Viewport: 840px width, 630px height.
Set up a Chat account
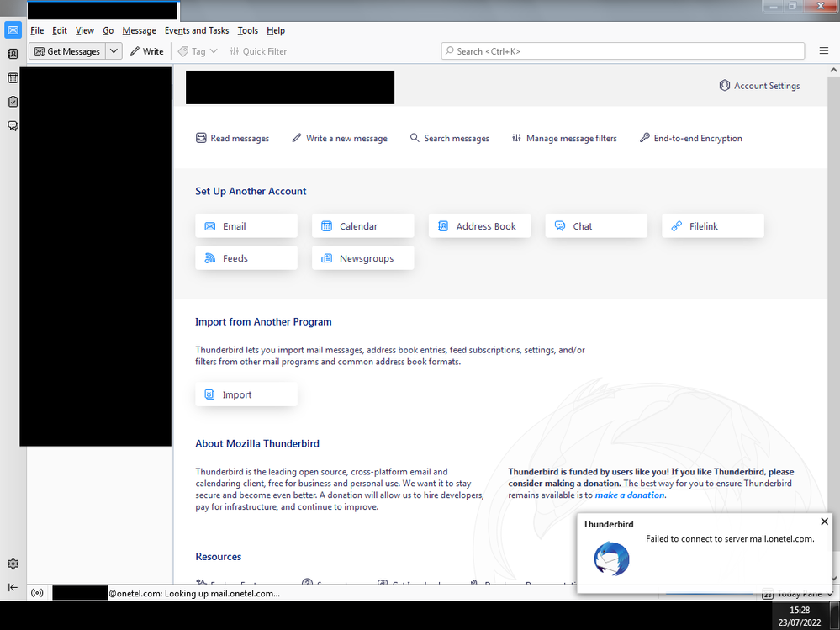(x=596, y=226)
